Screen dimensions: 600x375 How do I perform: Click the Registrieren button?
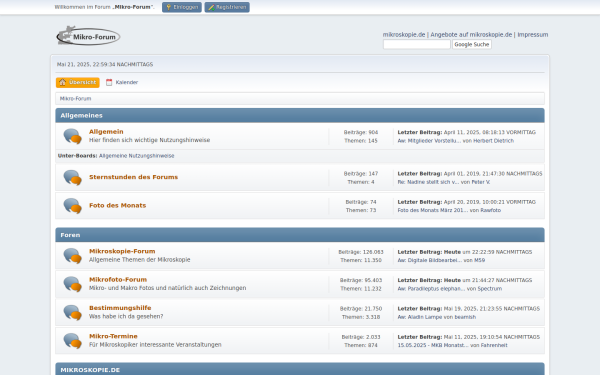tap(227, 7)
